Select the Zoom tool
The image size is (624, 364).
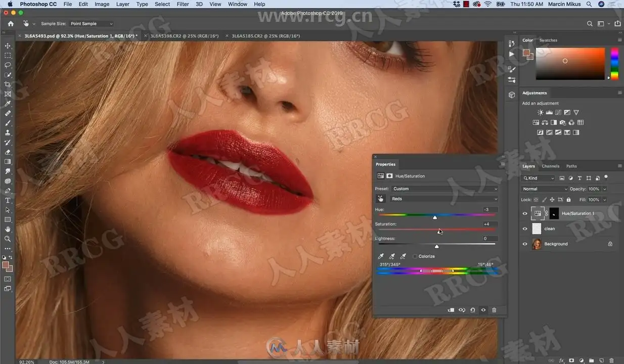(x=8, y=239)
